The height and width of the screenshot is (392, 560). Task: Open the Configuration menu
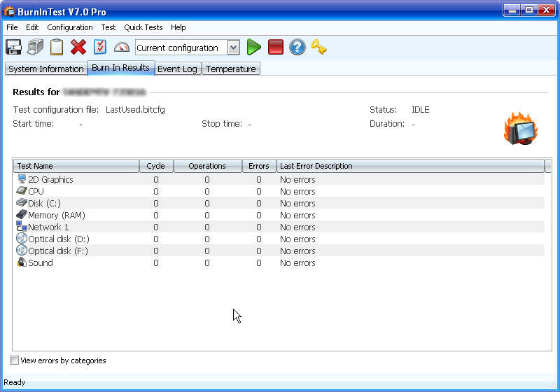pos(69,27)
